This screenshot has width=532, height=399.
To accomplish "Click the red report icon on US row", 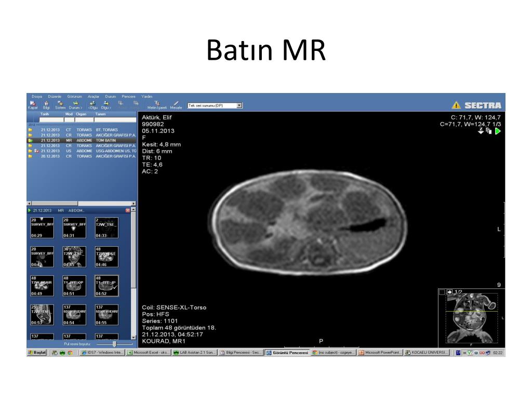I will point(37,151).
